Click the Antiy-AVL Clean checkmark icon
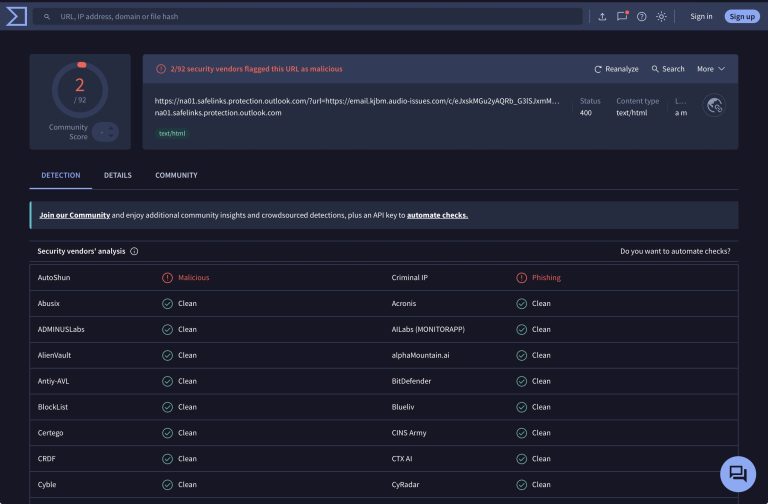768x504 pixels. tap(168, 381)
